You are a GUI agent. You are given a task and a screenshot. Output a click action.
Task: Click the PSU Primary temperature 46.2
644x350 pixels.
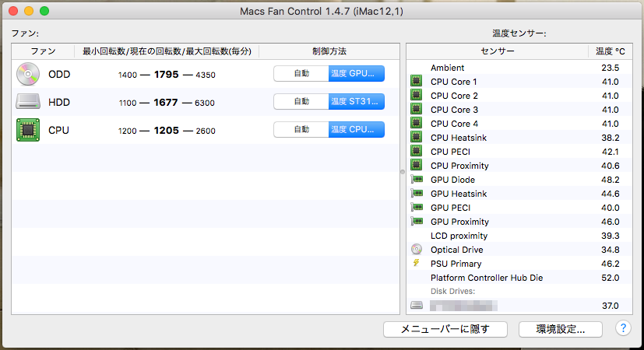point(610,264)
